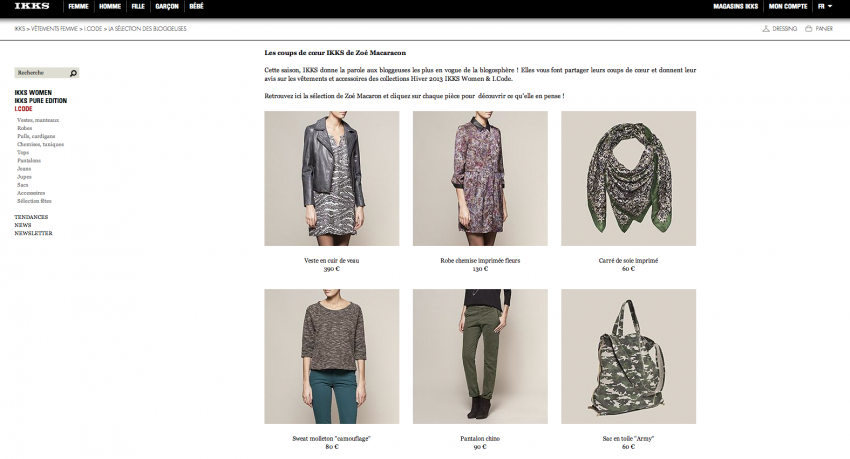The height and width of the screenshot is (459, 850).
Task: Click the 90 € price
Action: [480, 447]
